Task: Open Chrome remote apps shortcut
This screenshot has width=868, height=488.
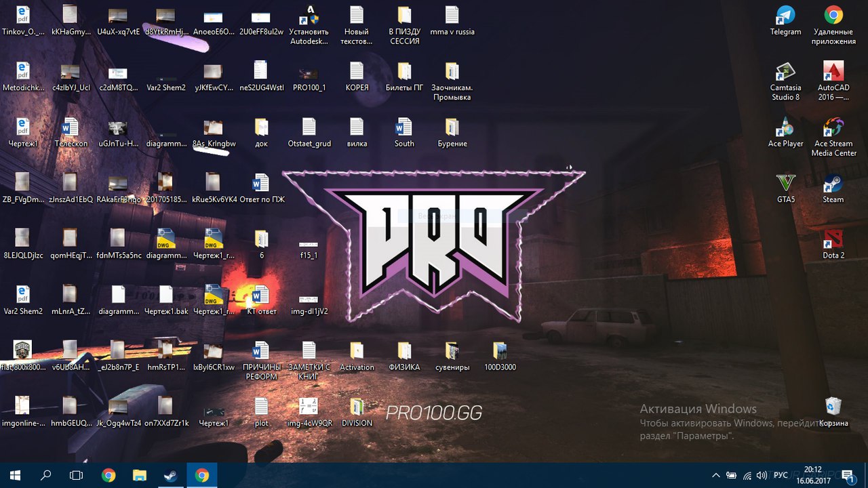Action: pos(833,26)
